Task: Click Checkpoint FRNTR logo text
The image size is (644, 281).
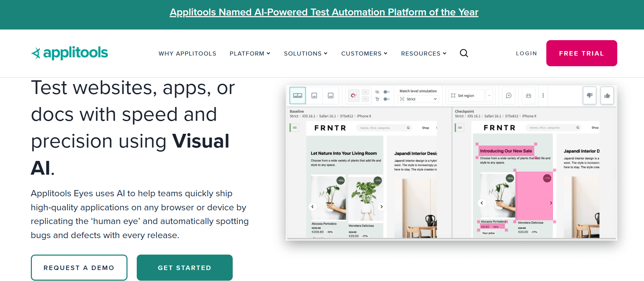Action: click(x=500, y=128)
